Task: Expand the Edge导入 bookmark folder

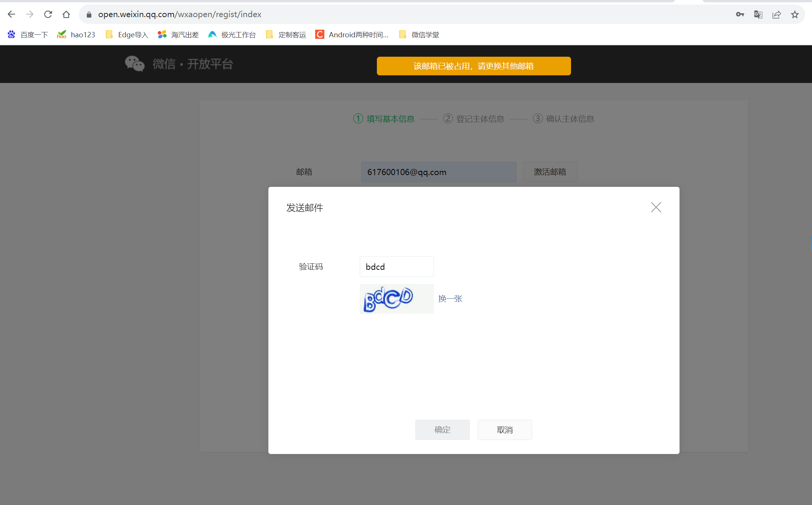Action: tap(127, 35)
